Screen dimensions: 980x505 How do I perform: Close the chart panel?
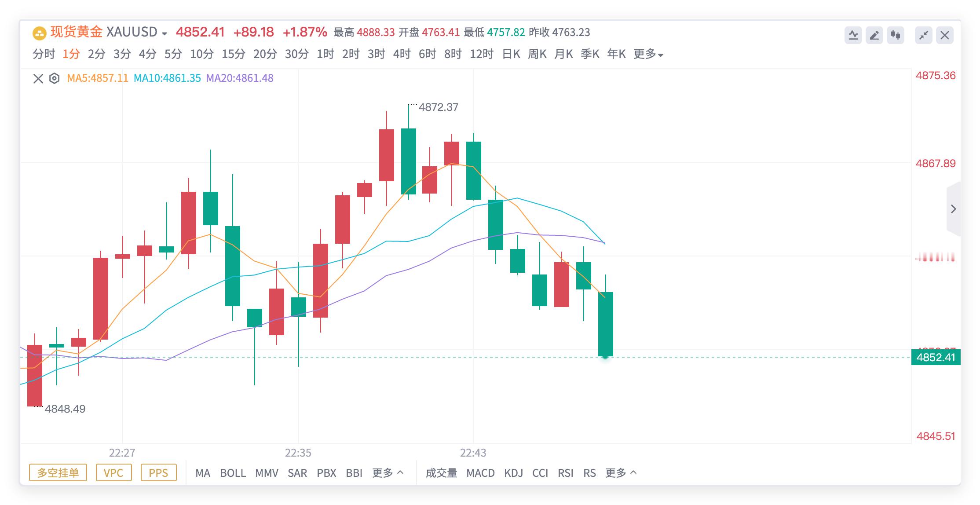[x=944, y=35]
